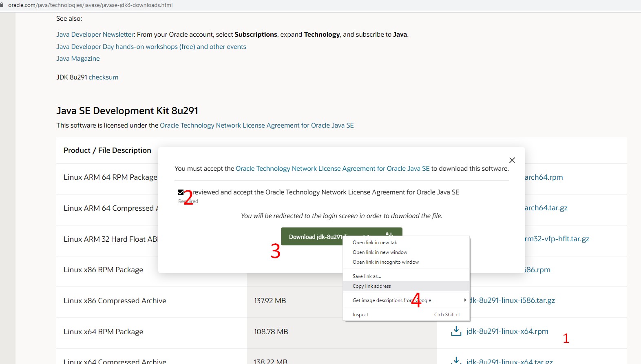
Task: Select the Java SE Development Kit 8u291 heading
Action: [x=127, y=111]
